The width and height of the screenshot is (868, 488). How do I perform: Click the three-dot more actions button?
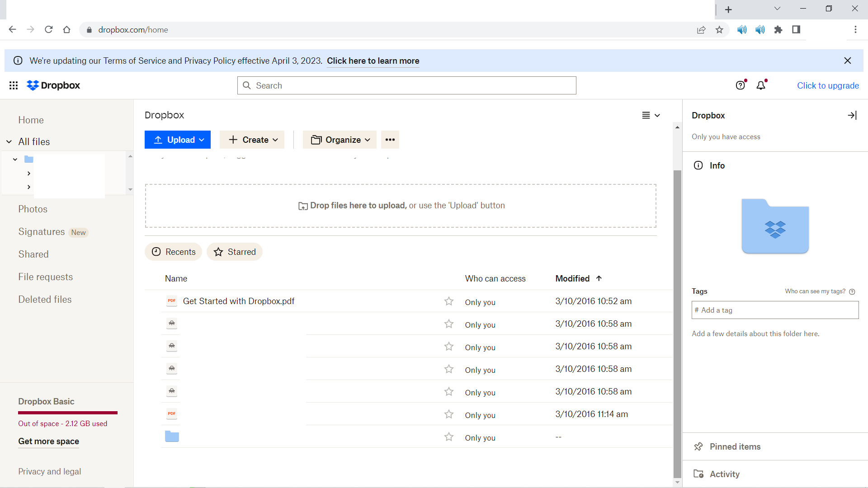(390, 140)
